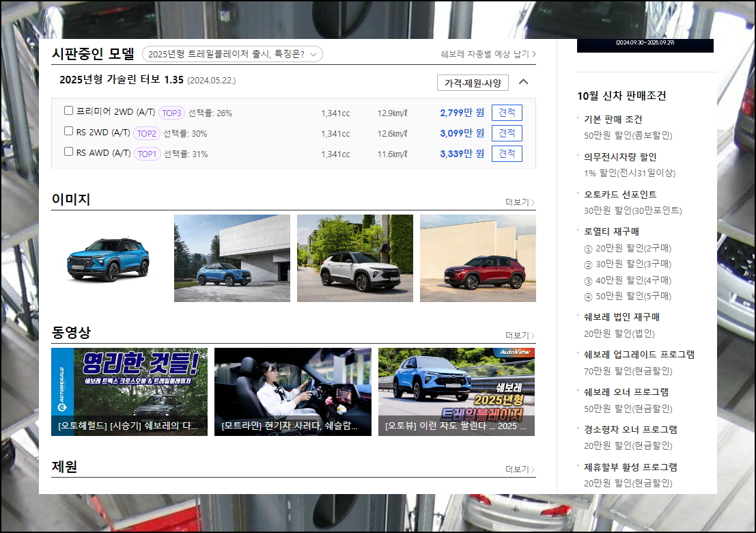
Task: Collapse the 2025년형 가솔린 터보 1.35 section
Action: pyautogui.click(x=523, y=82)
